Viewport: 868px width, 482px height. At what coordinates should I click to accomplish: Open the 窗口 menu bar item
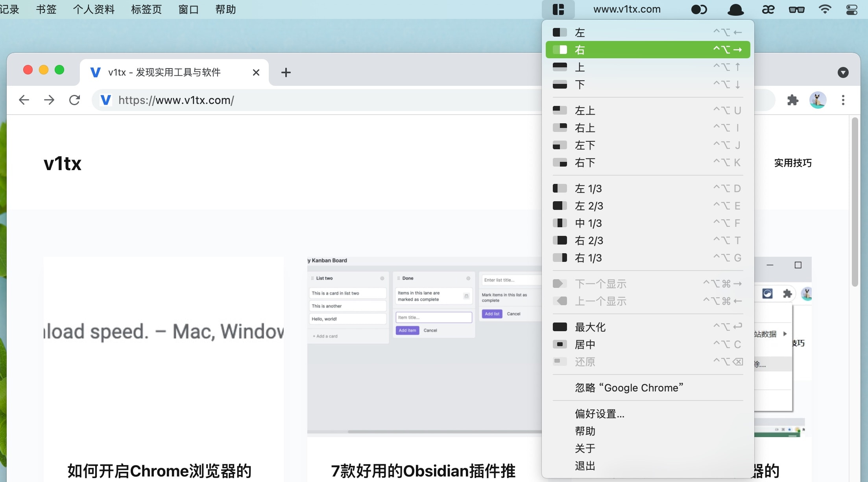coord(188,9)
